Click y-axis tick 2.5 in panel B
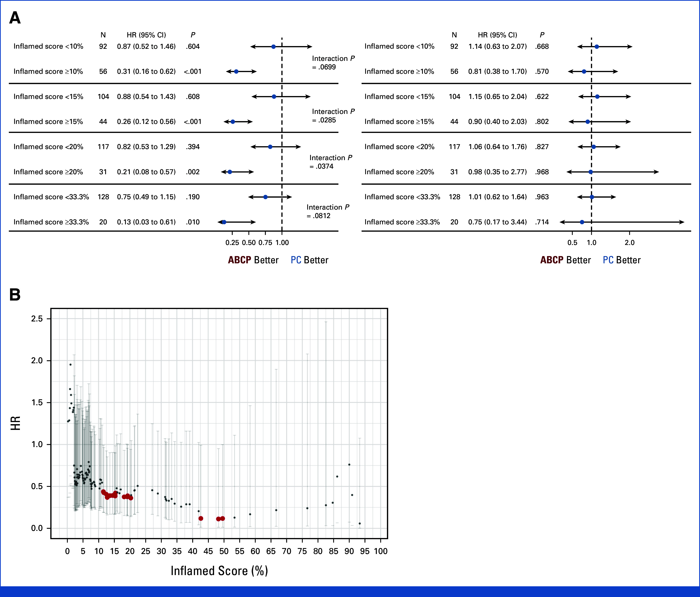The width and height of the screenshot is (700, 597). tap(37, 319)
